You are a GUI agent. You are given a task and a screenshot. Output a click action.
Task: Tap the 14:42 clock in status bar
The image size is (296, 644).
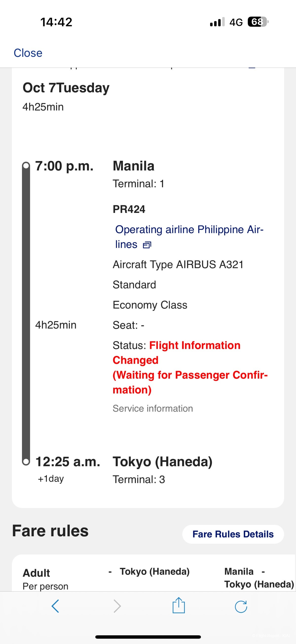tap(56, 22)
